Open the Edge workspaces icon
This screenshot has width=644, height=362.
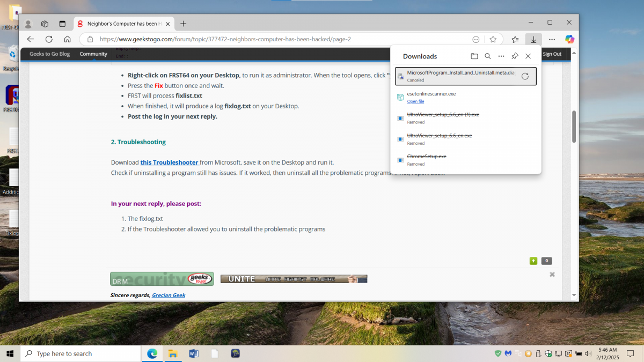[x=45, y=24]
